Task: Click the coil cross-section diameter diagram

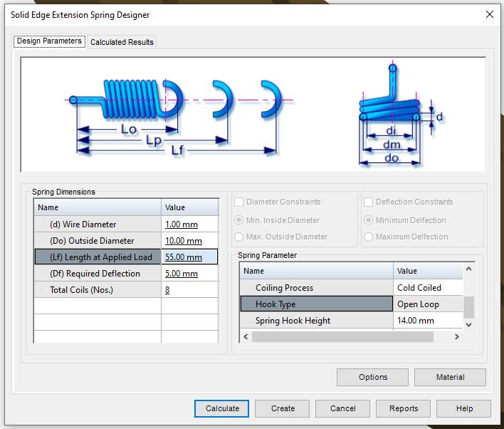Action: click(399, 115)
